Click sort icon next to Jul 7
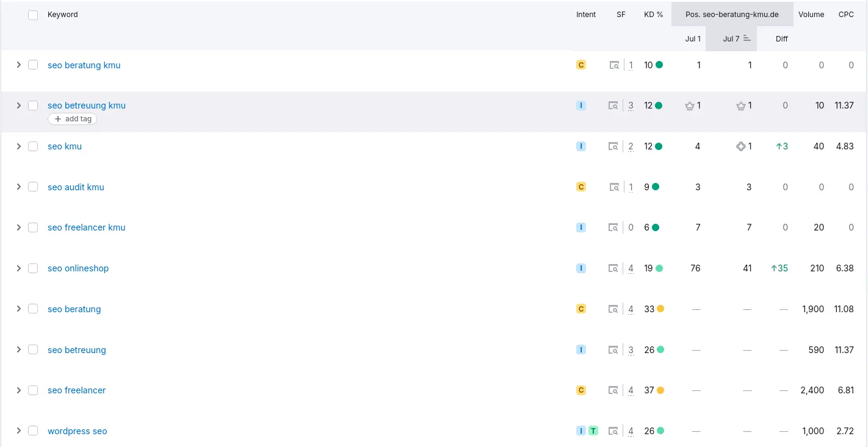The height and width of the screenshot is (447, 868). [747, 38]
